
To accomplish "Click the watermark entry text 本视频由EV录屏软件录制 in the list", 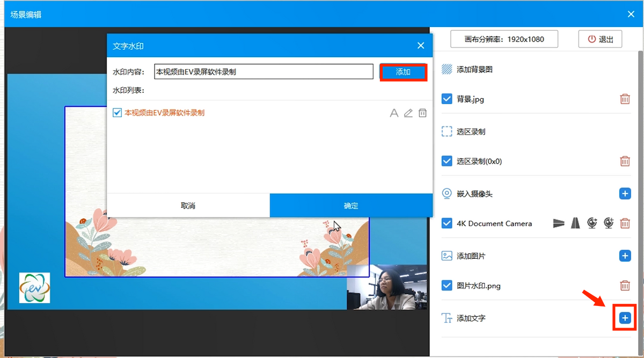I will click(164, 113).
